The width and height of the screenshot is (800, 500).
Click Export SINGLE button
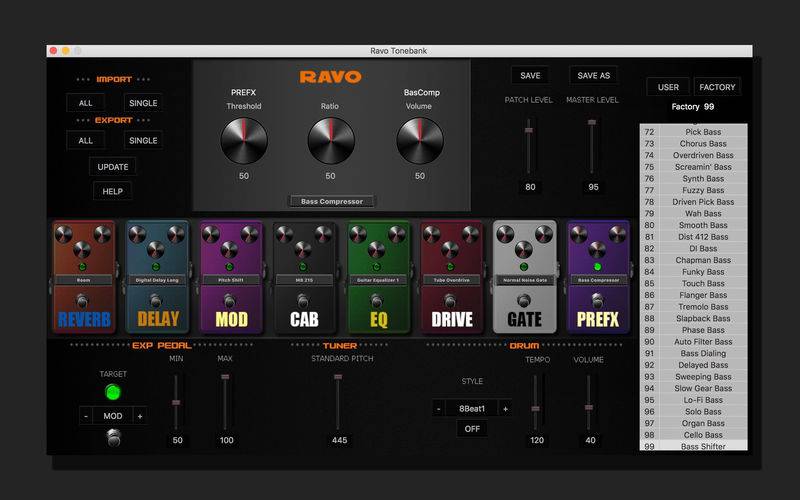[x=143, y=140]
